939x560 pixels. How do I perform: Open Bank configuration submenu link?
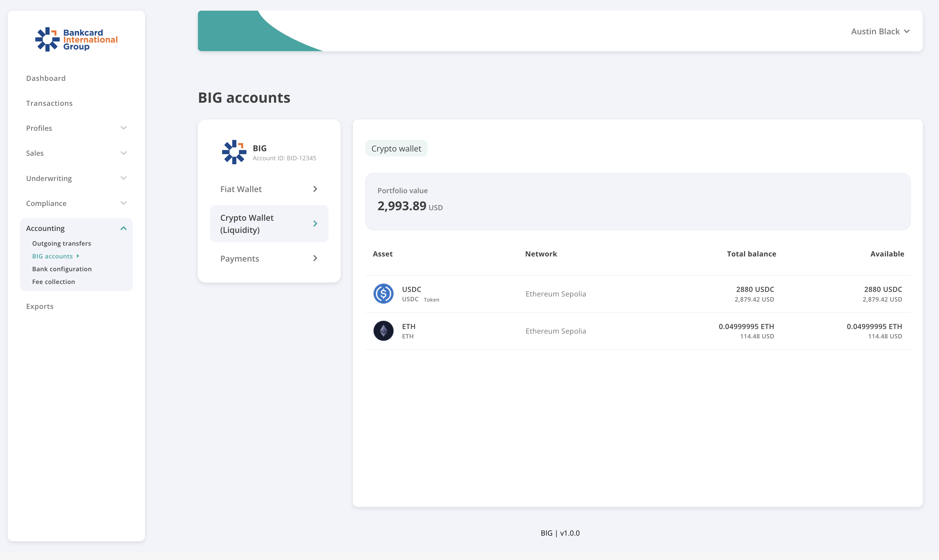(x=62, y=269)
